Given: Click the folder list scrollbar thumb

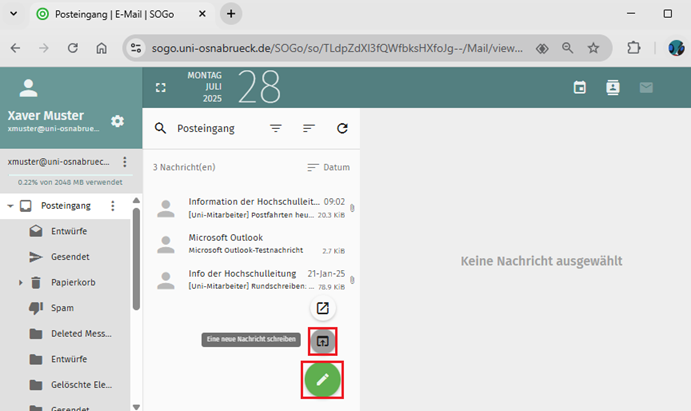Looking at the screenshot, I should click(x=136, y=259).
